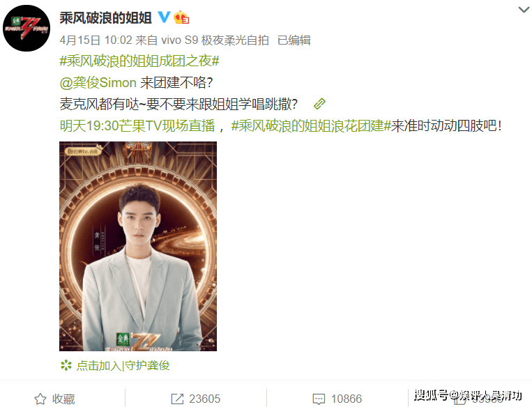Join 点击加入|守护龚俊 super topic
The image size is (532, 407).
(x=123, y=366)
